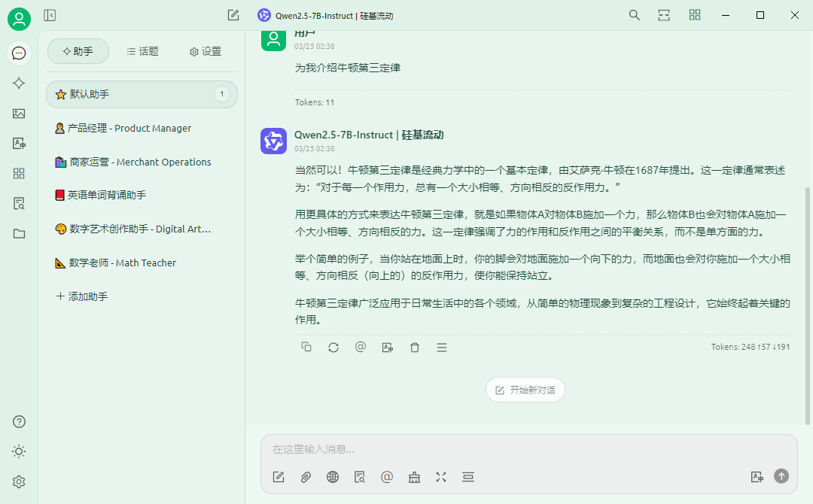Switch to the 话题 tab
Screen dimensions: 813x504
coord(142,51)
